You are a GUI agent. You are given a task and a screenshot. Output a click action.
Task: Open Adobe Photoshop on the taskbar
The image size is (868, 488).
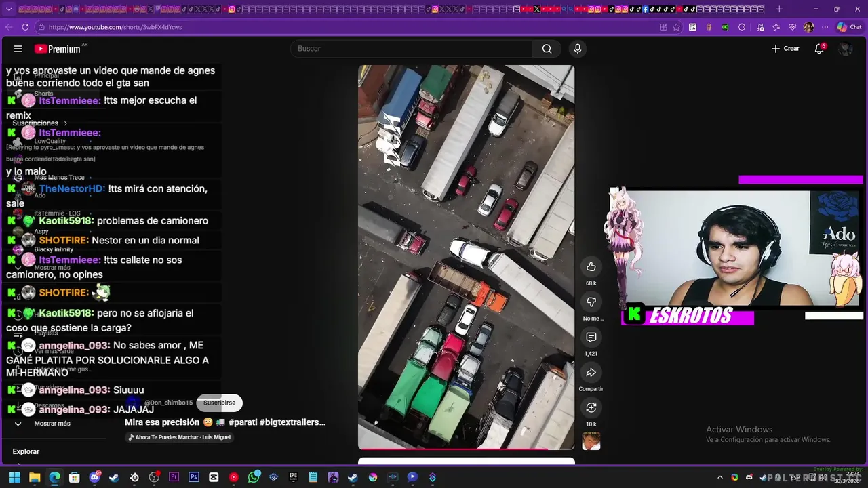click(194, 477)
